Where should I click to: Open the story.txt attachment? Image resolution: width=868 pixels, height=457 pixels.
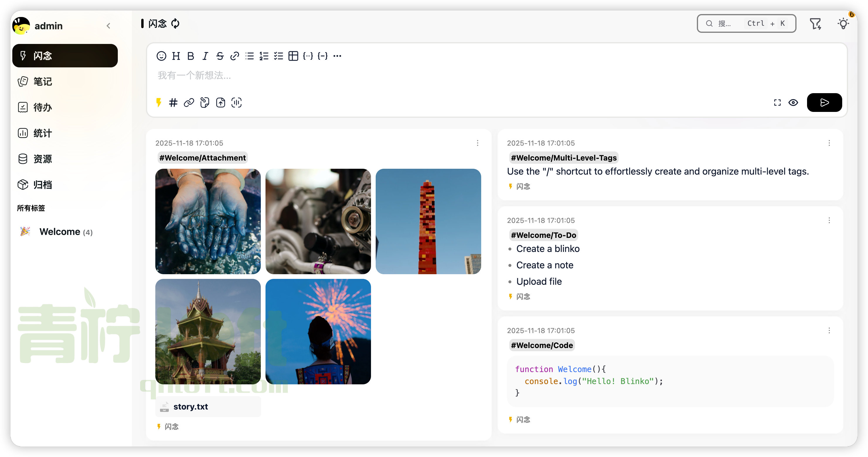coord(190,407)
